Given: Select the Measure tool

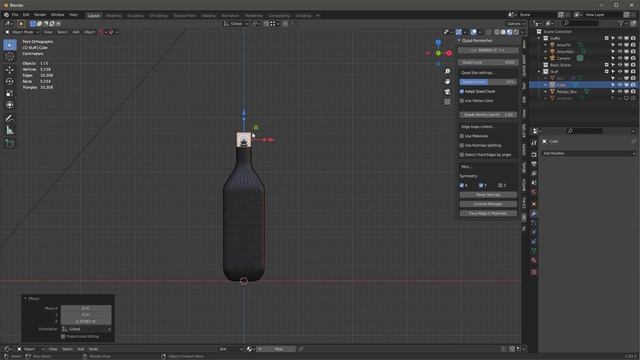Looking at the screenshot, I should point(10,130).
